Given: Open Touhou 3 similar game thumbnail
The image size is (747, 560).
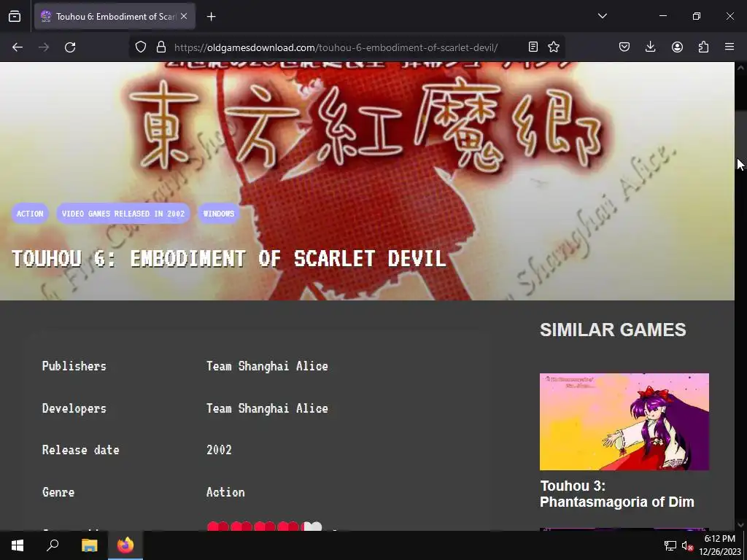Looking at the screenshot, I should pyautogui.click(x=624, y=422).
